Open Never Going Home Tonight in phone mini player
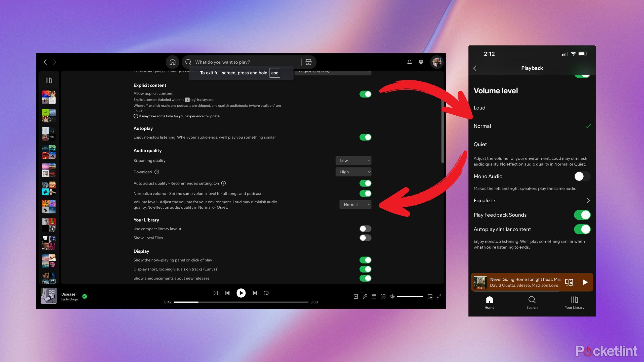Screen dimensions: 644x362 (x=525, y=279)
